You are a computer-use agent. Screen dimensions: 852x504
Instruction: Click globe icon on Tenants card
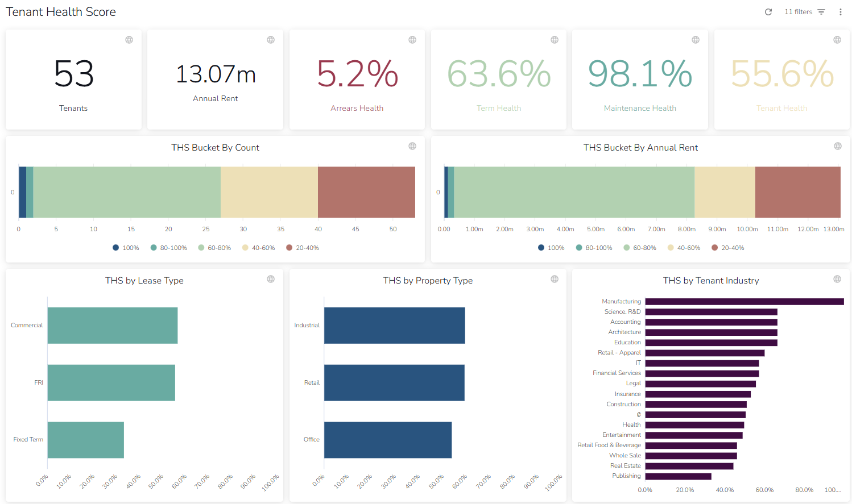[129, 40]
